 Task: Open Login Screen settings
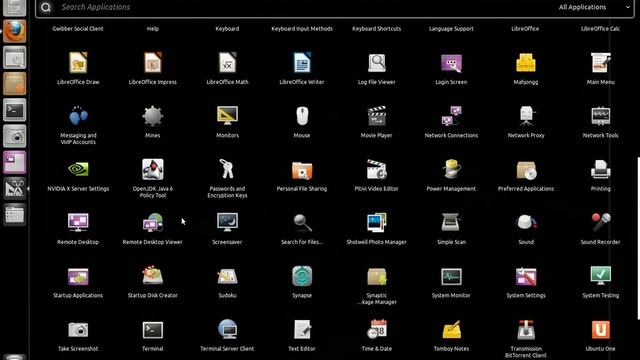coord(451,63)
